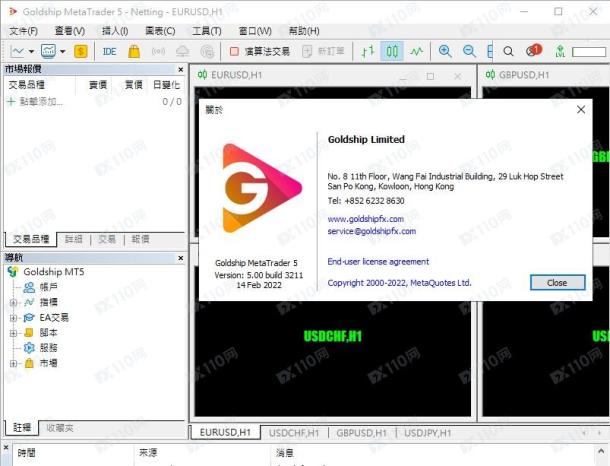Click the green level signal icon
The width and height of the screenshot is (610, 466).
pos(560,51)
